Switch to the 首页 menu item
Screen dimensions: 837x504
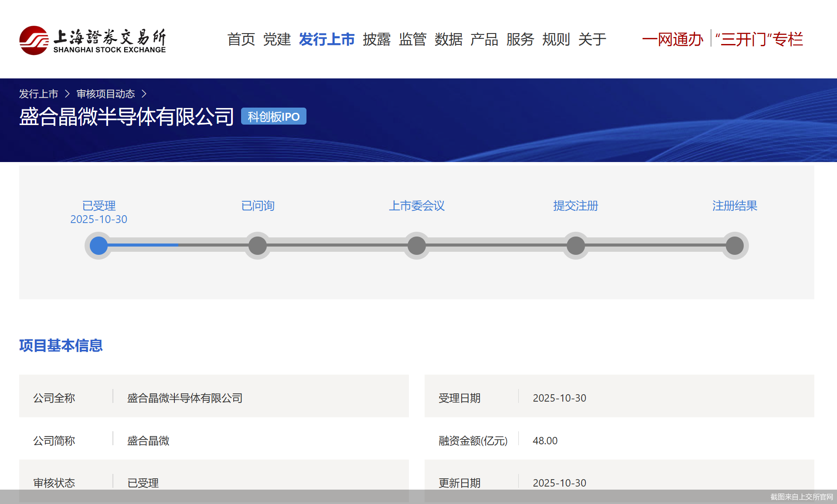[x=241, y=39]
